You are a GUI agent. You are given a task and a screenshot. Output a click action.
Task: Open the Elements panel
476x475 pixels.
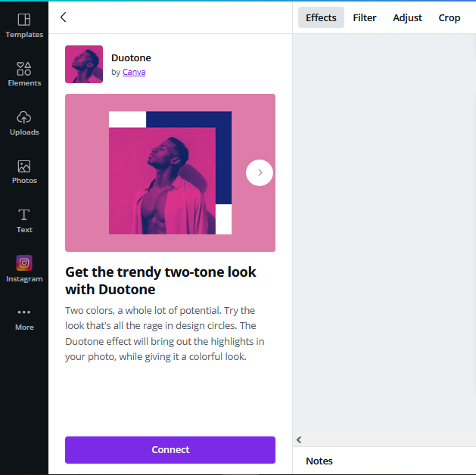click(x=24, y=74)
